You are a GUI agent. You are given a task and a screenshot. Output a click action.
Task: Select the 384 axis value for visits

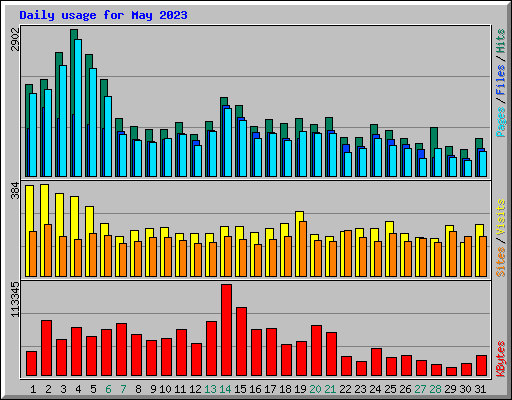[15, 190]
